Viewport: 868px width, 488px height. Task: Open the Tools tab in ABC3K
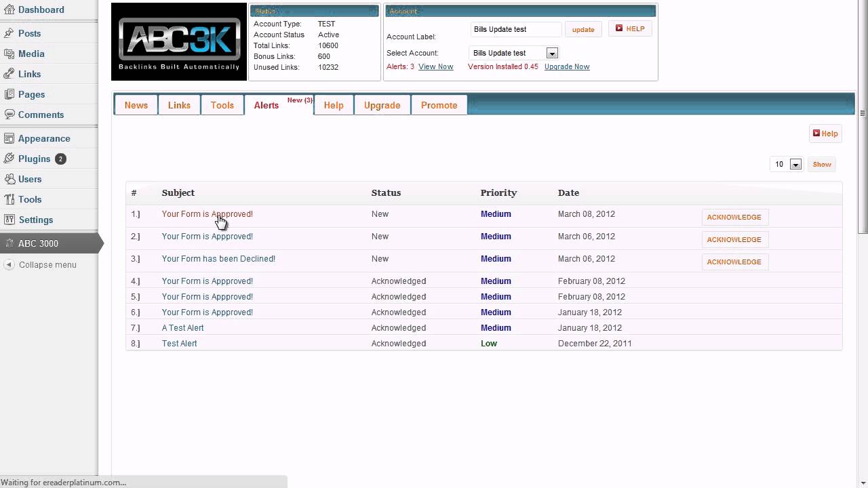pos(222,105)
